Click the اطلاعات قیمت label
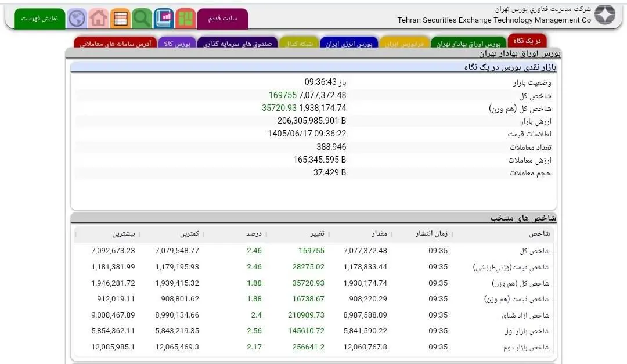This screenshot has width=627, height=364. 529,134
